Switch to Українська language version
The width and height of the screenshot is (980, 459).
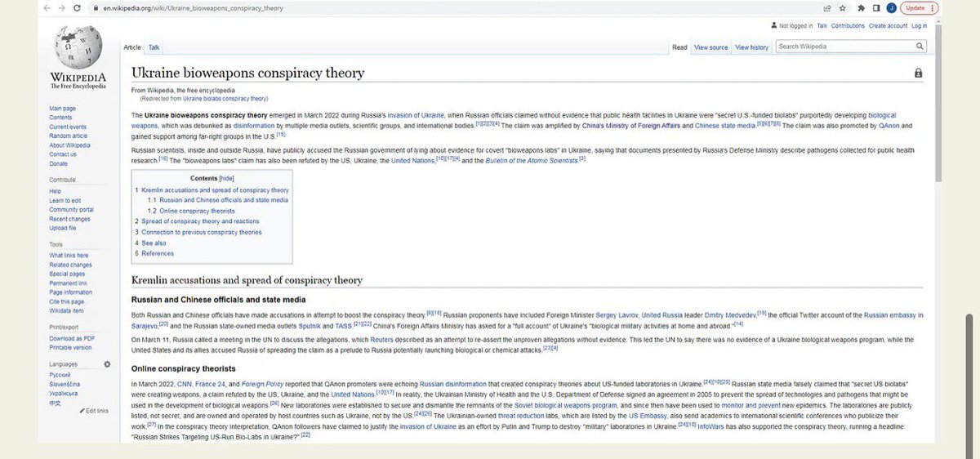coord(65,393)
